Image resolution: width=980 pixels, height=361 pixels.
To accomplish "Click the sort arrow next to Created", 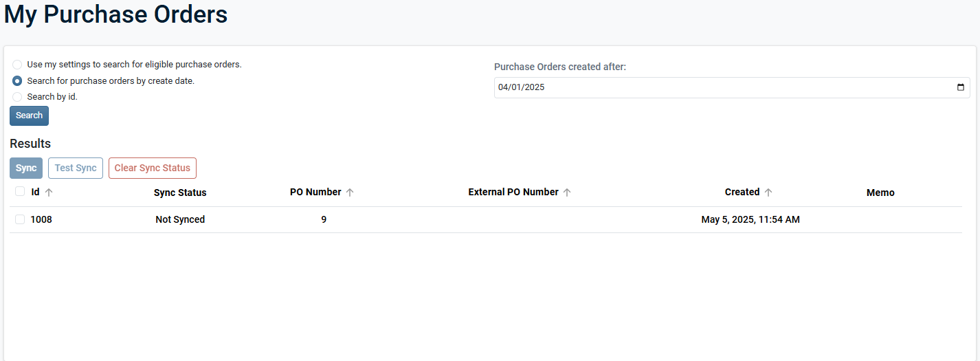I will (x=768, y=193).
